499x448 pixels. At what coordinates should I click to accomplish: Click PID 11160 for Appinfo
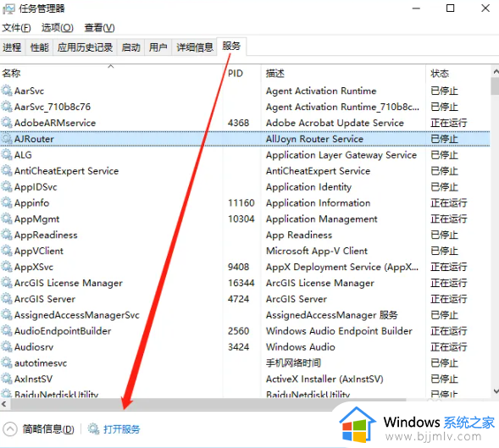click(241, 202)
